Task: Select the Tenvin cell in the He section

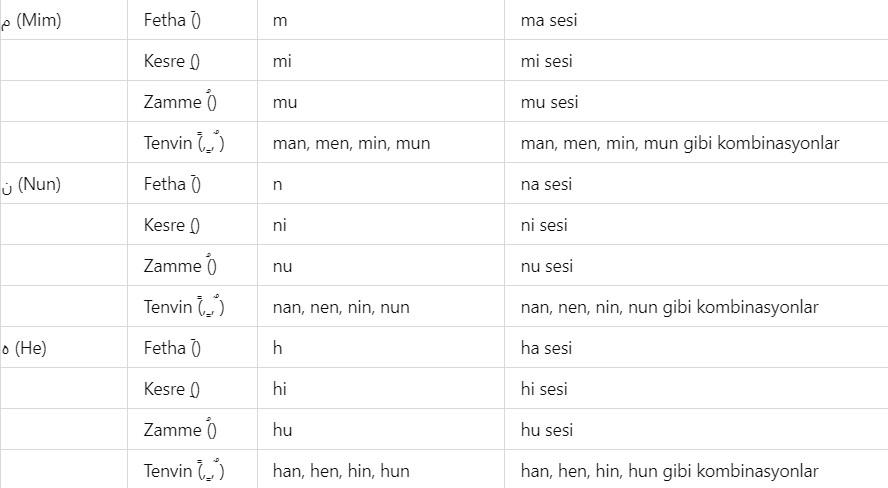Action: click(x=184, y=471)
